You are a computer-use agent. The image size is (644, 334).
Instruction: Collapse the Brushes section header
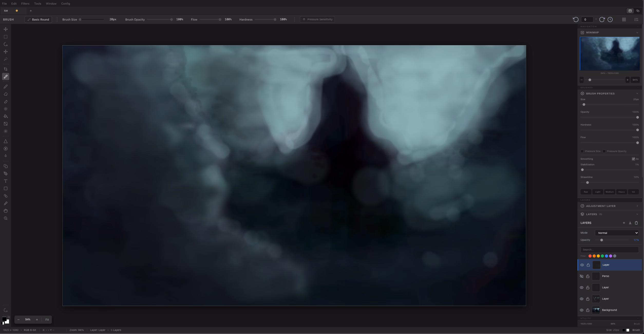click(x=610, y=88)
